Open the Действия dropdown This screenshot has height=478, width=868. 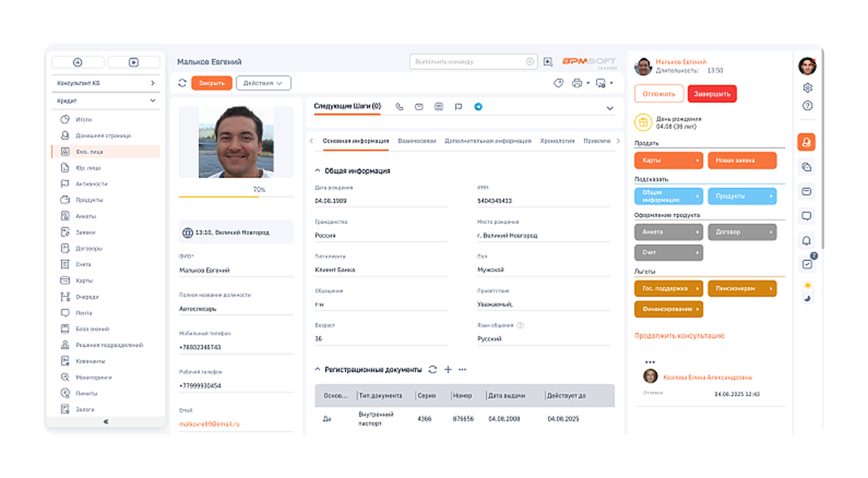263,83
